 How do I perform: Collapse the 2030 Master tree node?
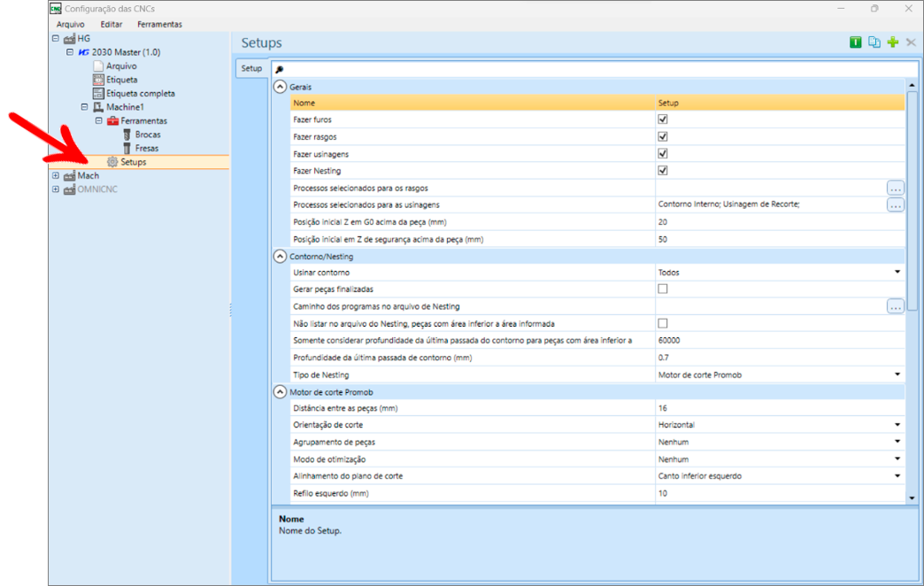coord(70,52)
